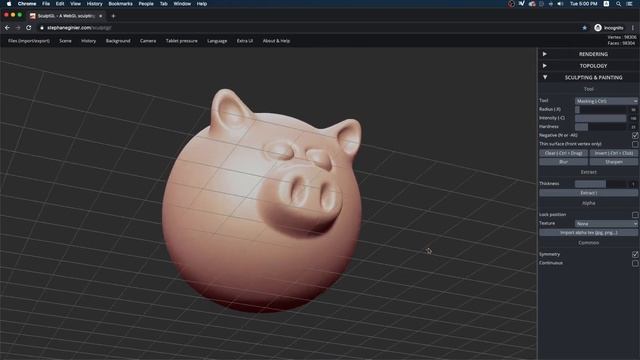The height and width of the screenshot is (360, 640).
Task: Click the Extract button
Action: pyautogui.click(x=588, y=193)
